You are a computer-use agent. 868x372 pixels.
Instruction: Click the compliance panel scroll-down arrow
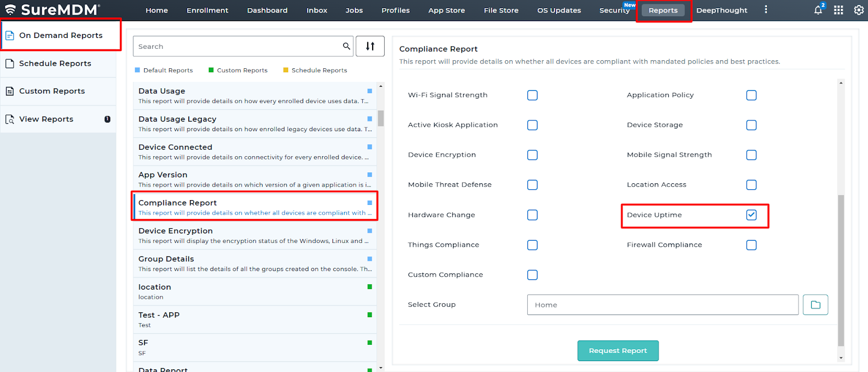[x=841, y=357]
